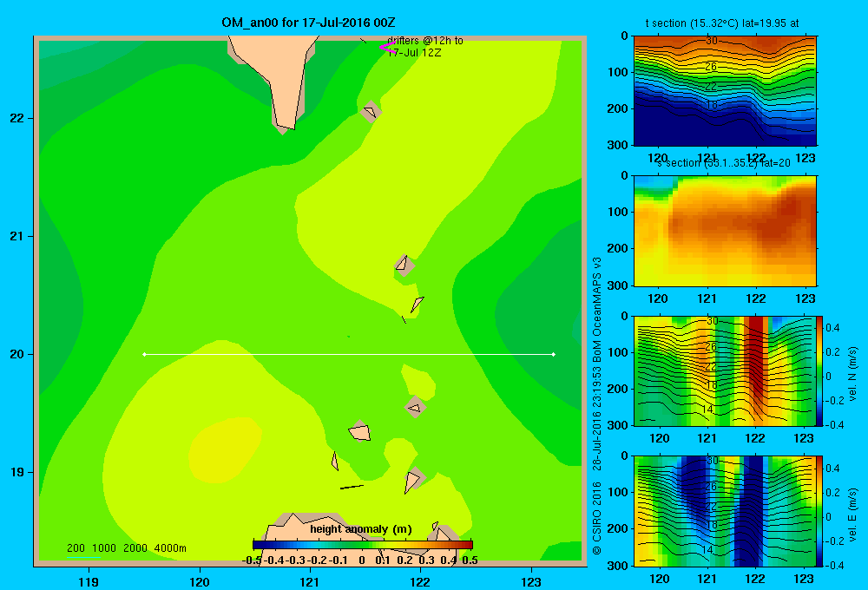Viewport: 868px width, 590px height.
Task: Click the yellow high-anomaly patch near 19N 120E
Action: point(226,449)
